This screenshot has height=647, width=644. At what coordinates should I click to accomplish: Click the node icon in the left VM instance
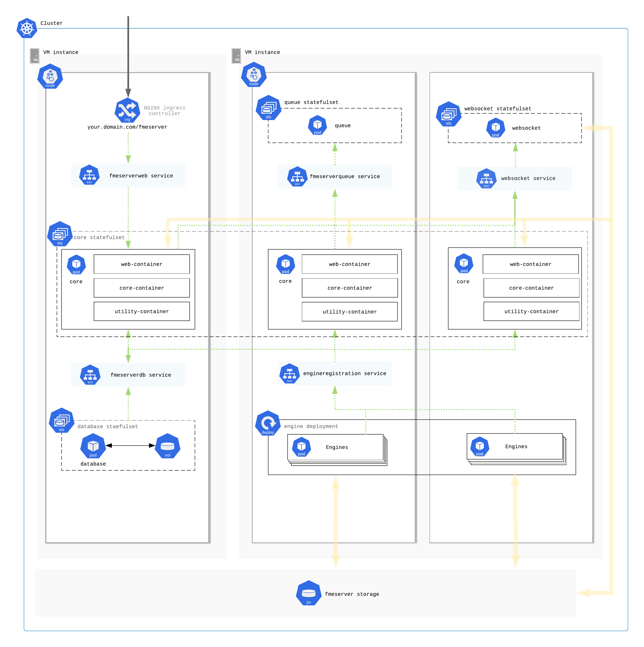(50, 76)
